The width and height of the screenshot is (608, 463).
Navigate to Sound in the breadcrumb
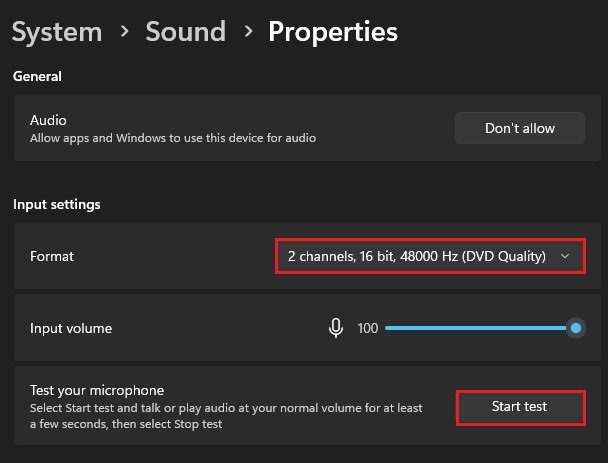pyautogui.click(x=185, y=32)
